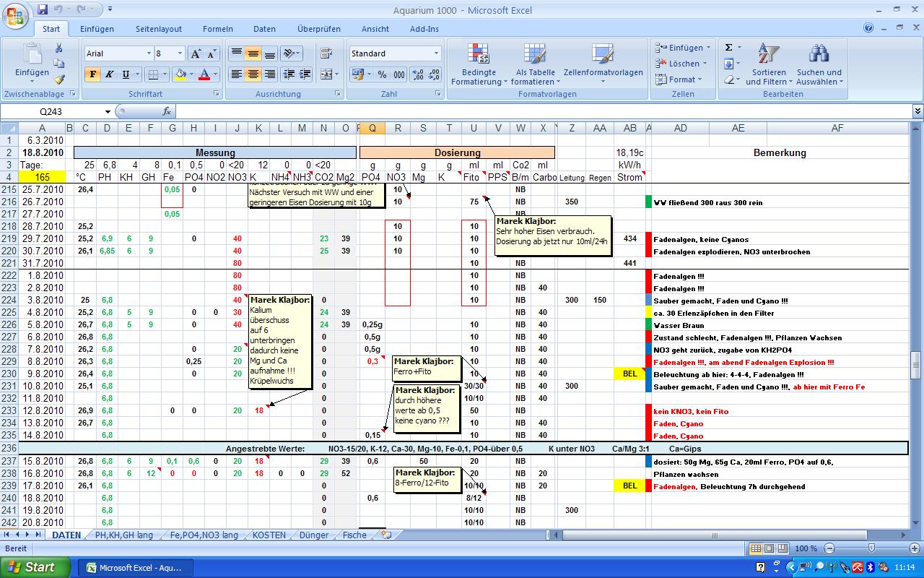Click the wrap text icon
This screenshot has height=578, width=924.
click(326, 53)
